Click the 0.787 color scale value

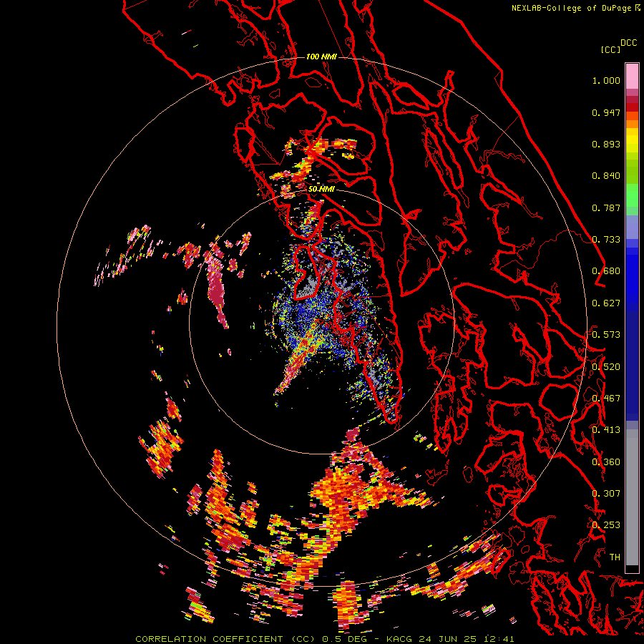pyautogui.click(x=606, y=208)
